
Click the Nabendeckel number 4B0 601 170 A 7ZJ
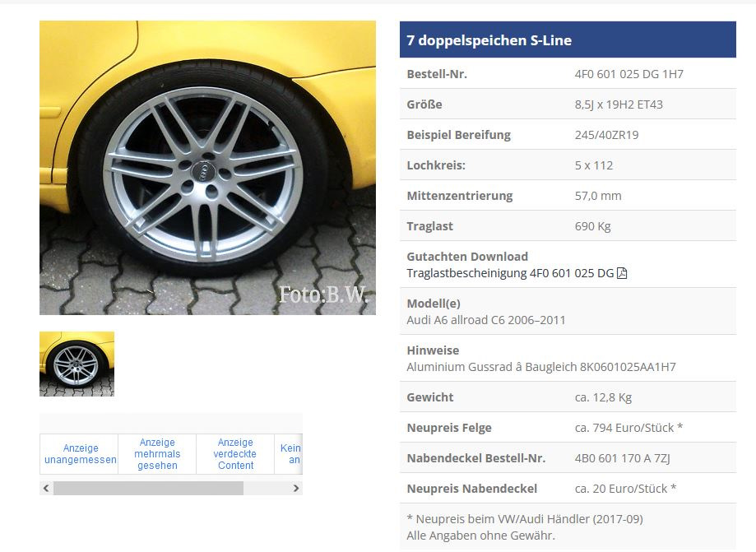(x=622, y=458)
